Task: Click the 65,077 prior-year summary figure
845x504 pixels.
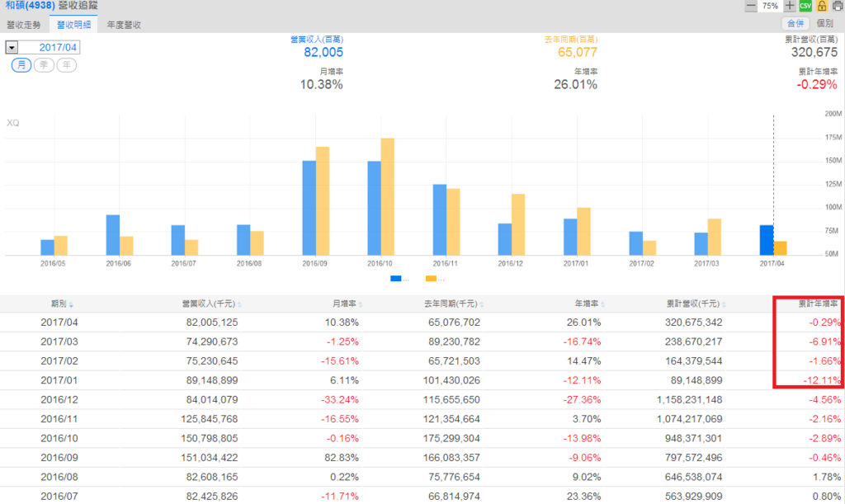Action: tap(578, 52)
